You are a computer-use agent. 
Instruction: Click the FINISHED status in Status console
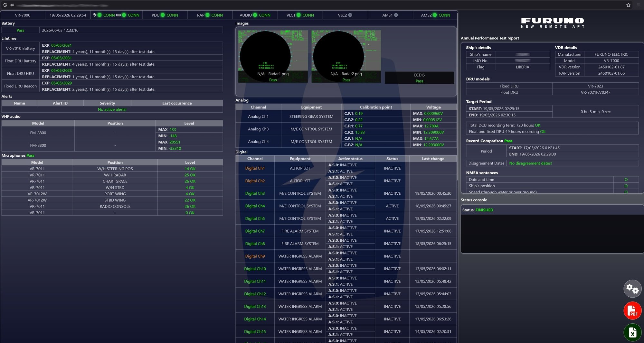pyautogui.click(x=484, y=210)
